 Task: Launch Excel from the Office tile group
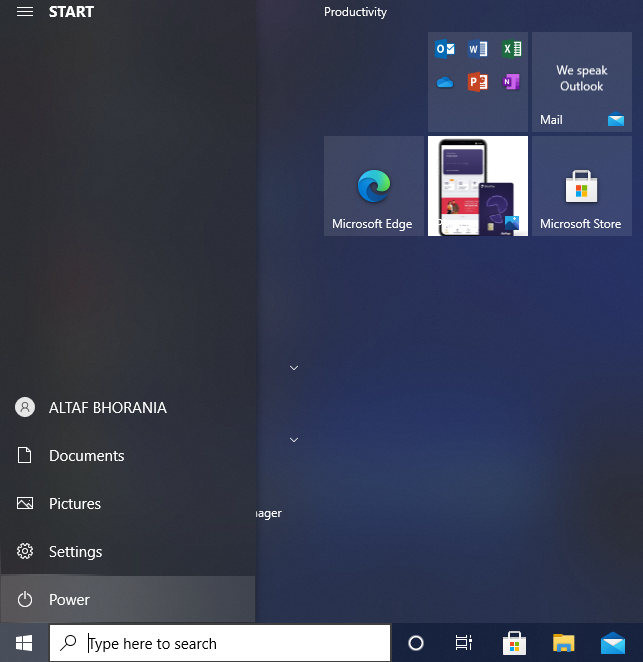pos(511,49)
